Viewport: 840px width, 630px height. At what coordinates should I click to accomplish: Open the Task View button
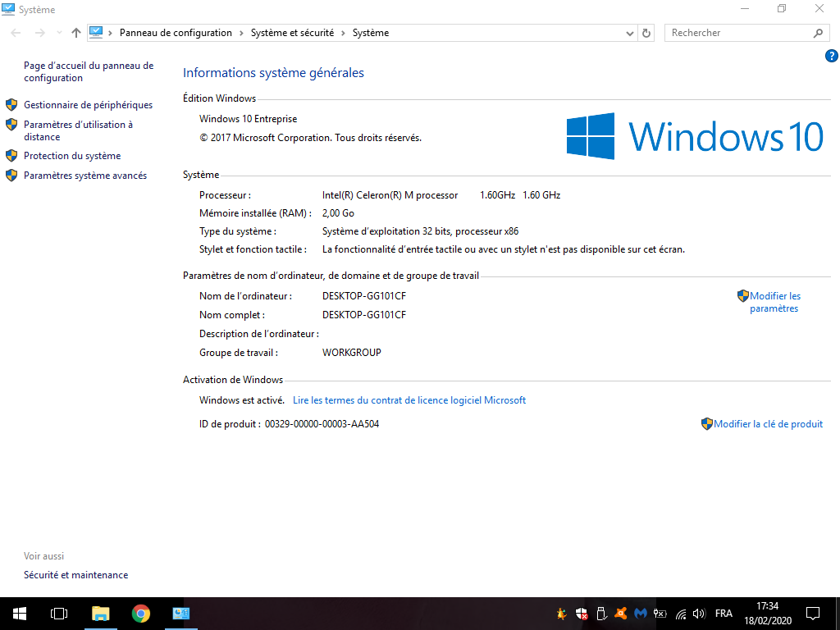click(59, 614)
